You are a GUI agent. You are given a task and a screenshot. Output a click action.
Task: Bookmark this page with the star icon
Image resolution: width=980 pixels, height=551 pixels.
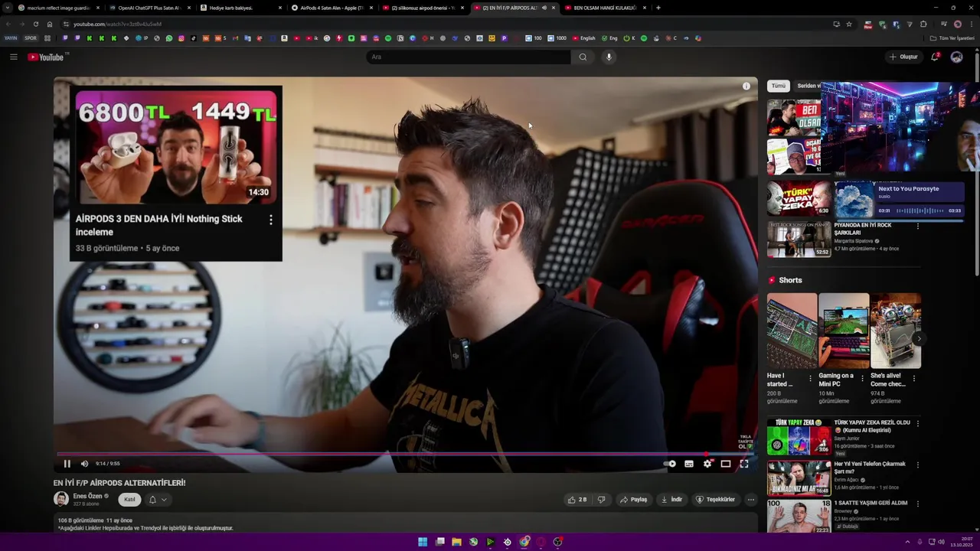pyautogui.click(x=848, y=24)
